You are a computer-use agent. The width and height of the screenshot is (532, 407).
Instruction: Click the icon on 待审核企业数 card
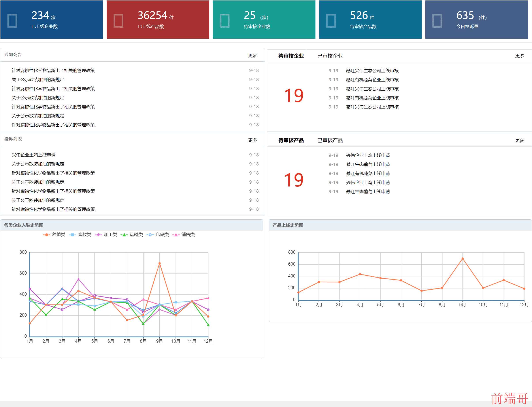[x=225, y=21]
